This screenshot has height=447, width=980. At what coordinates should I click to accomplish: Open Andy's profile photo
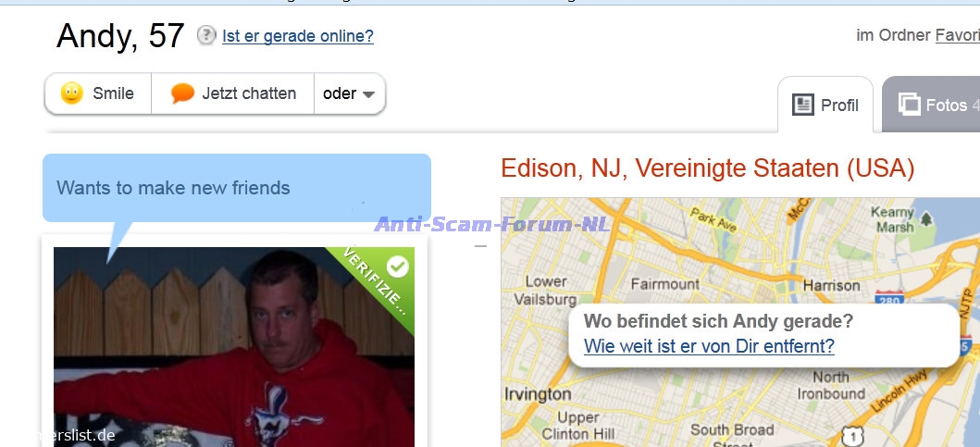click(234, 347)
